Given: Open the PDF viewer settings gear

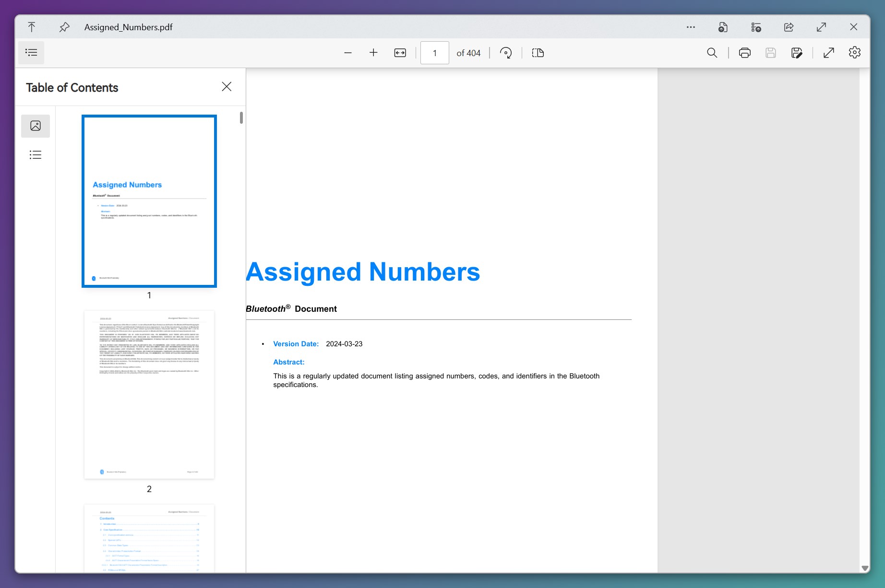Looking at the screenshot, I should tap(854, 53).
